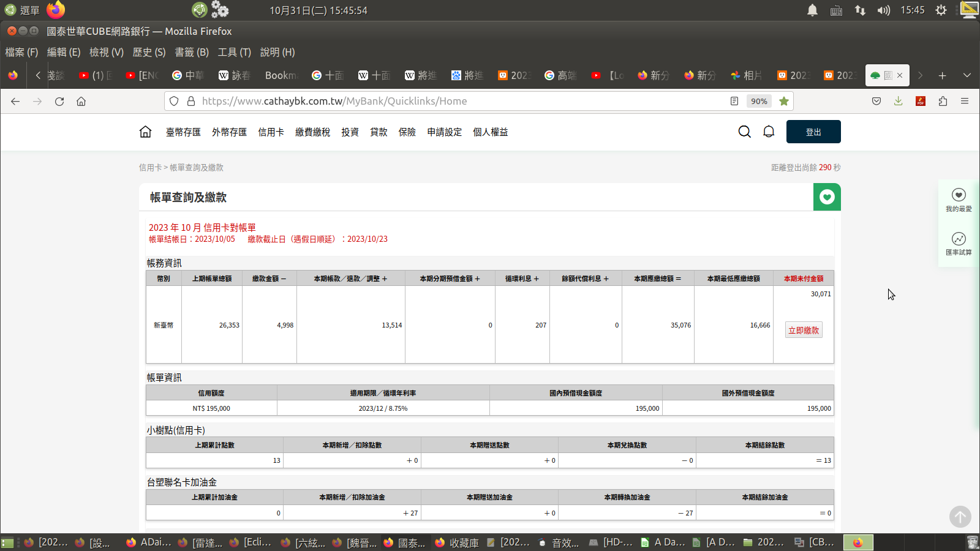Expand 繳費繳稅 navigation menu
The height and width of the screenshot is (551, 980).
[312, 132]
